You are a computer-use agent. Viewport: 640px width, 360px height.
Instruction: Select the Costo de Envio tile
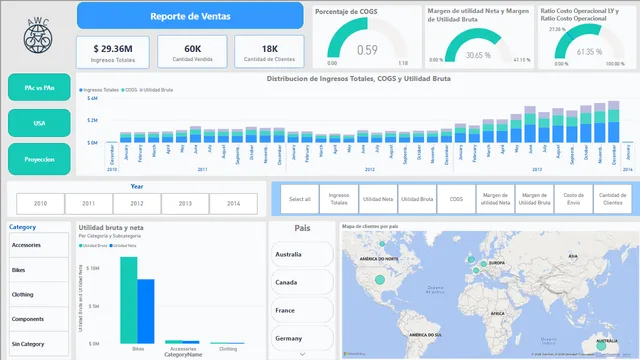[573, 199]
